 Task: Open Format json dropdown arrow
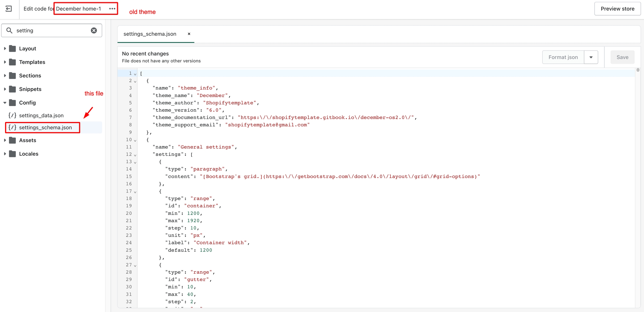tap(591, 57)
